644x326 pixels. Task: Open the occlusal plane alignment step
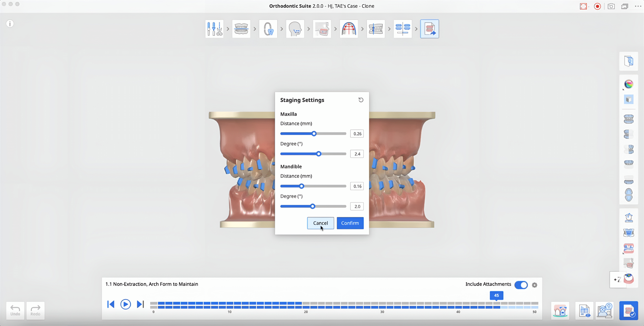[x=241, y=29]
